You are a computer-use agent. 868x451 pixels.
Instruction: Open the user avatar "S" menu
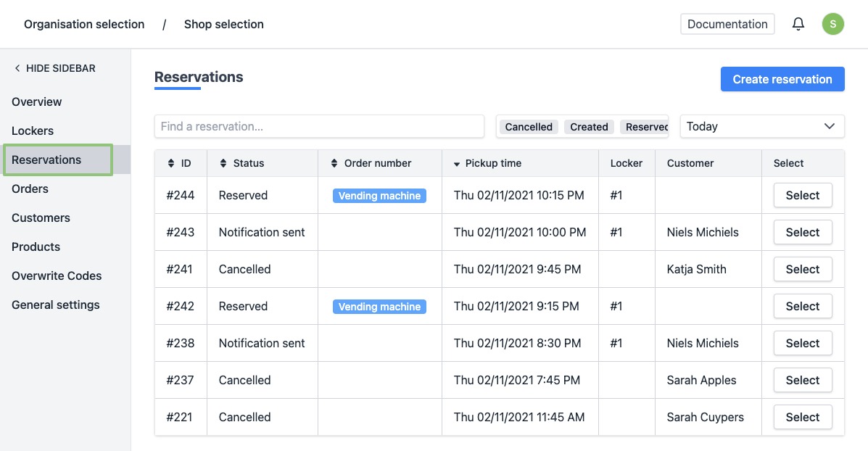click(832, 24)
